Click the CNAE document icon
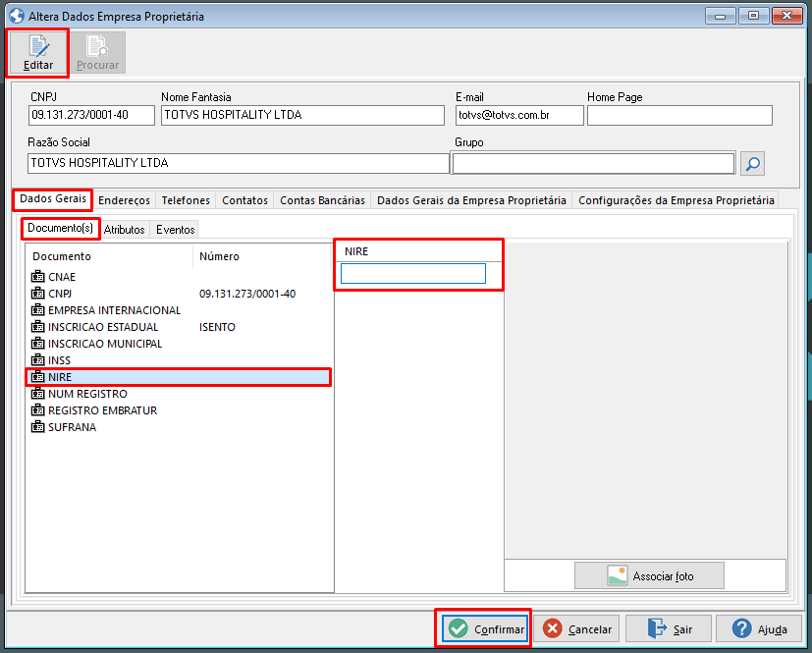This screenshot has height=653, width=812. click(38, 277)
